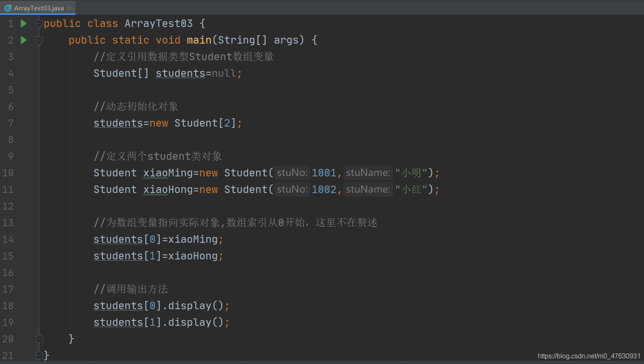Click the null keyword on line 4
Viewport: 644px width, 364px height.
tap(224, 73)
